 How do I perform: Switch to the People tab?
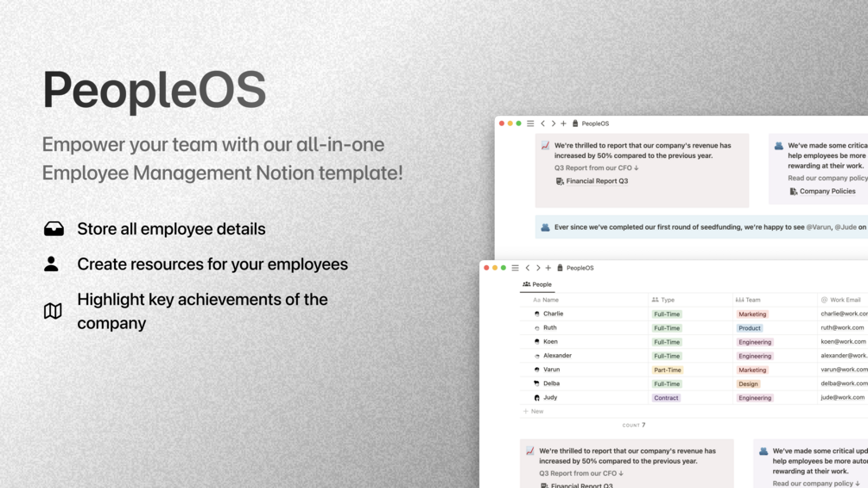pos(537,284)
